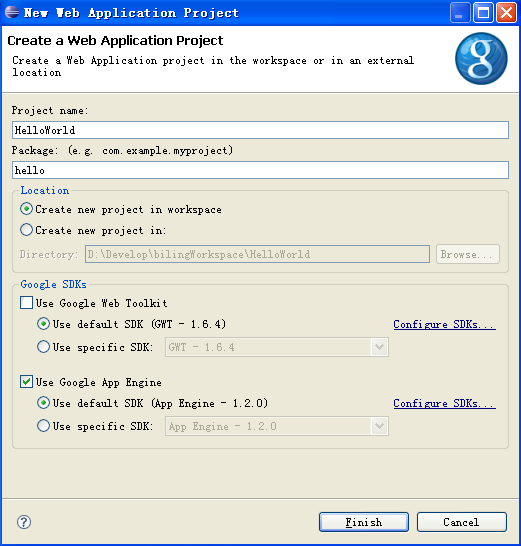Maximize the New Web Application Project dialog

(x=483, y=13)
